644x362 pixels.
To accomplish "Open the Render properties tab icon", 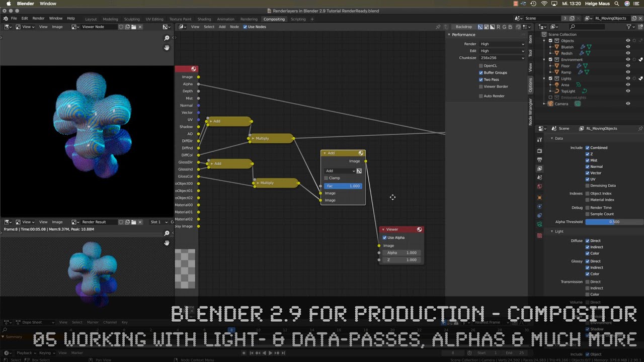I will (x=539, y=151).
